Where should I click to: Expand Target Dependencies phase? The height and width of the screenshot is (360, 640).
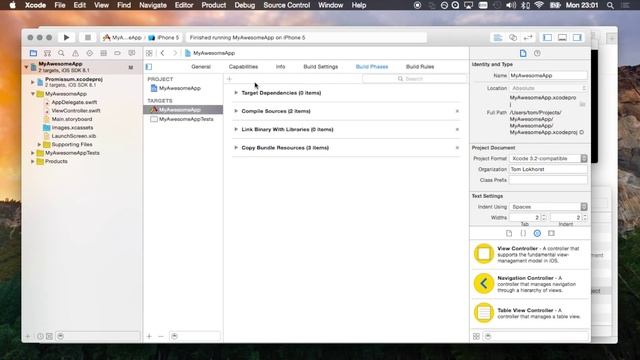pos(236,93)
